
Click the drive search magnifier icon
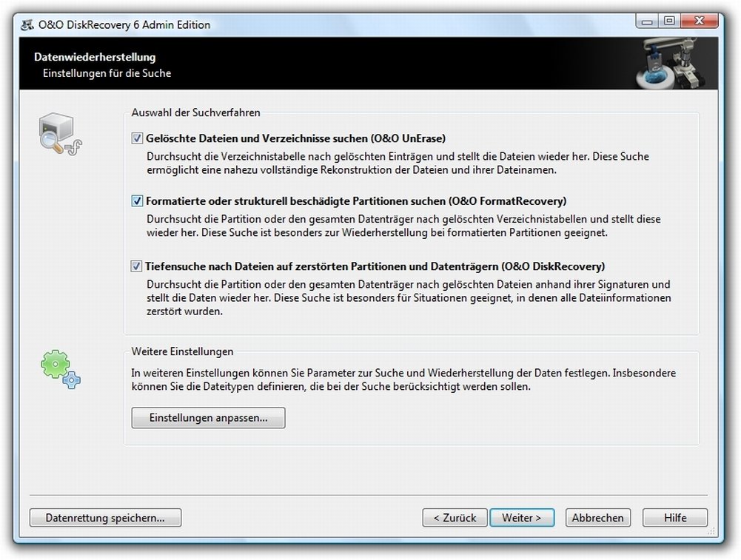(60, 134)
